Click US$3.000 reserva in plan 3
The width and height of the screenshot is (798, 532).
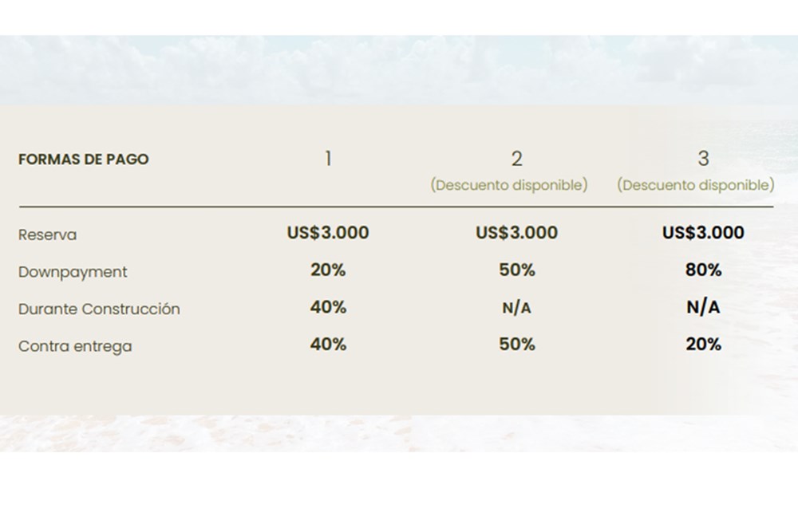point(703,232)
